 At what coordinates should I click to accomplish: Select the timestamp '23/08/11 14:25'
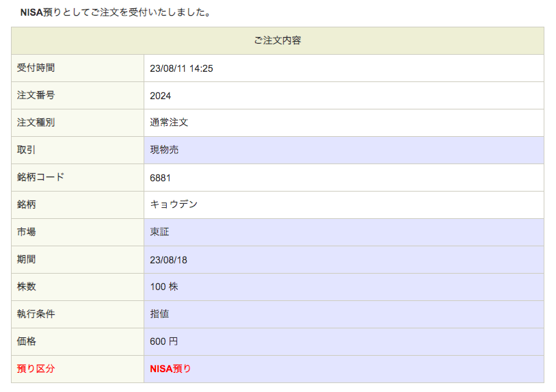point(181,68)
